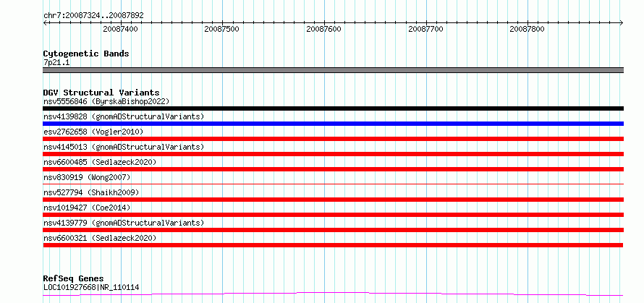The image size is (644, 303).
Task: Click the DGV Structural Variants track heading
Action: point(101,93)
